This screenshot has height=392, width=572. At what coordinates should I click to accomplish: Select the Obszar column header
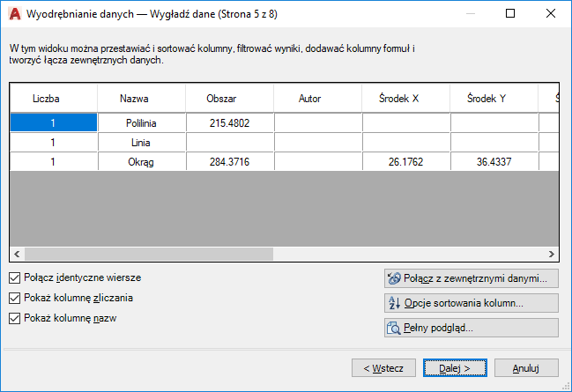coord(229,99)
